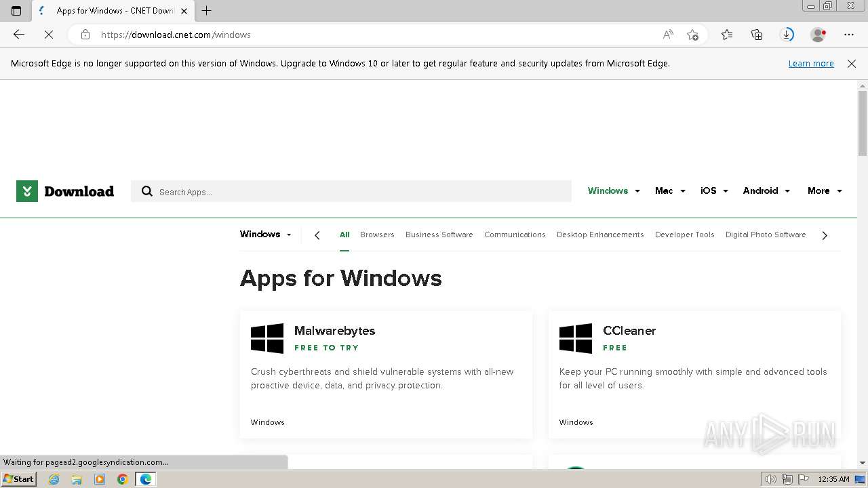Click the search magnifier icon
Screen dimensions: 868x488
click(147, 192)
